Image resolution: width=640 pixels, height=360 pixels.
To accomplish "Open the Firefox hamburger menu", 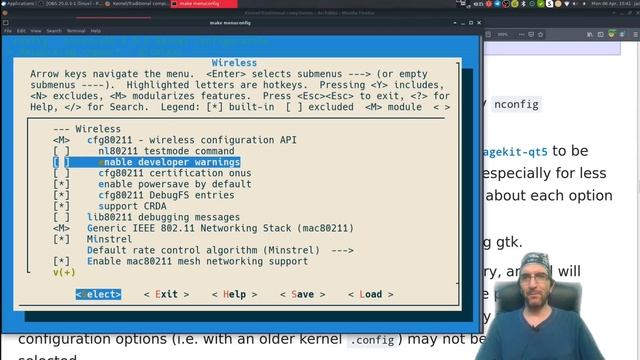I will (x=636, y=35).
